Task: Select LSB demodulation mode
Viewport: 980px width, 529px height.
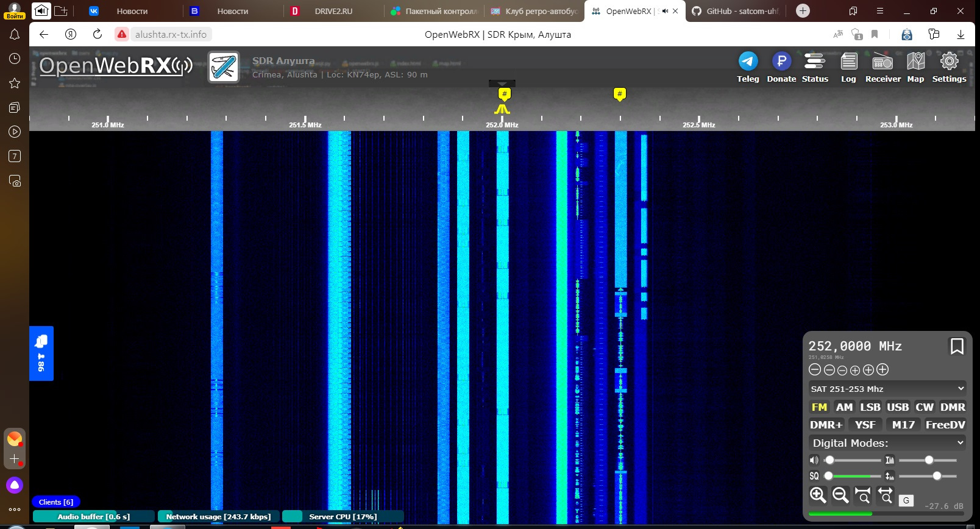Action: (870, 407)
